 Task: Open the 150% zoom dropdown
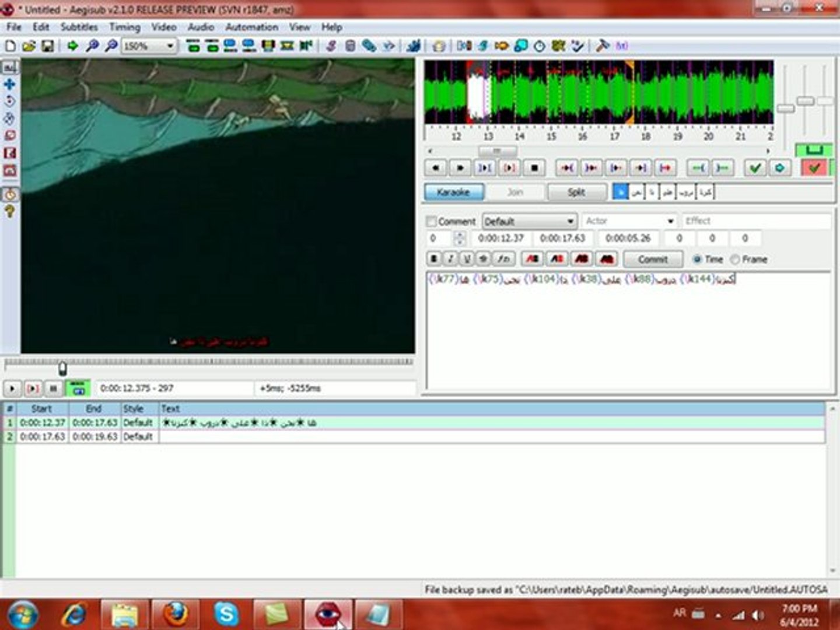[170, 45]
